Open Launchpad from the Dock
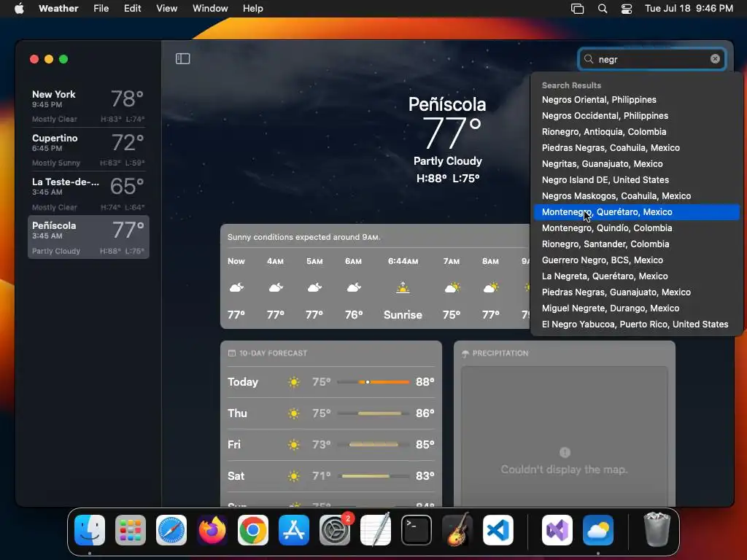Screen dimensions: 747x560 (x=131, y=530)
